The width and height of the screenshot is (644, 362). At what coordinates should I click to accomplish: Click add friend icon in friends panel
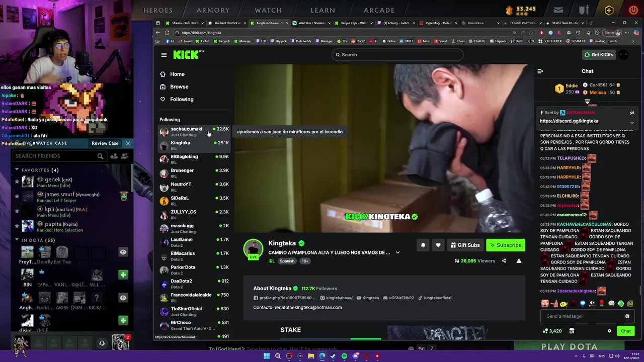[x=114, y=156]
